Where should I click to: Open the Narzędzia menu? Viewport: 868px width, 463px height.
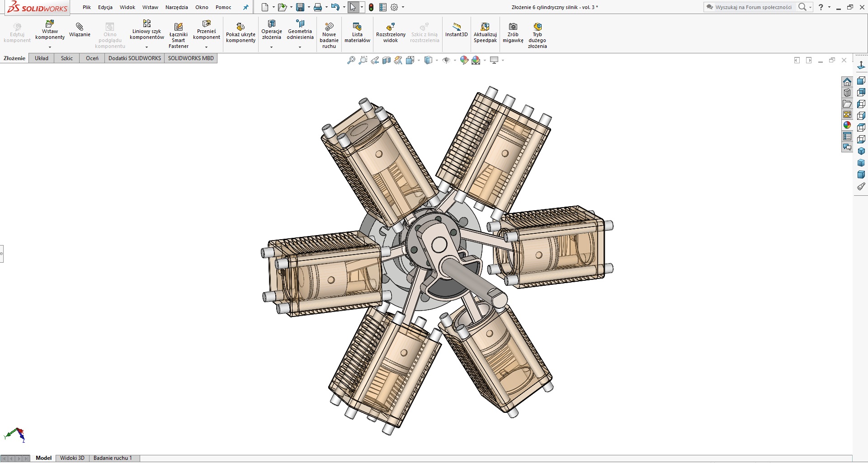pyautogui.click(x=176, y=7)
